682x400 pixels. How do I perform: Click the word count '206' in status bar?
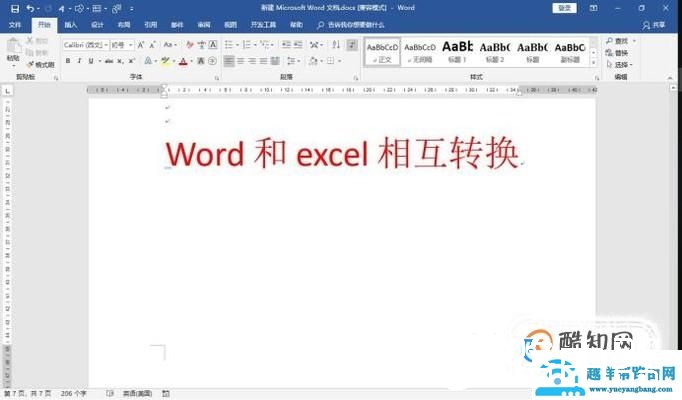pos(67,393)
